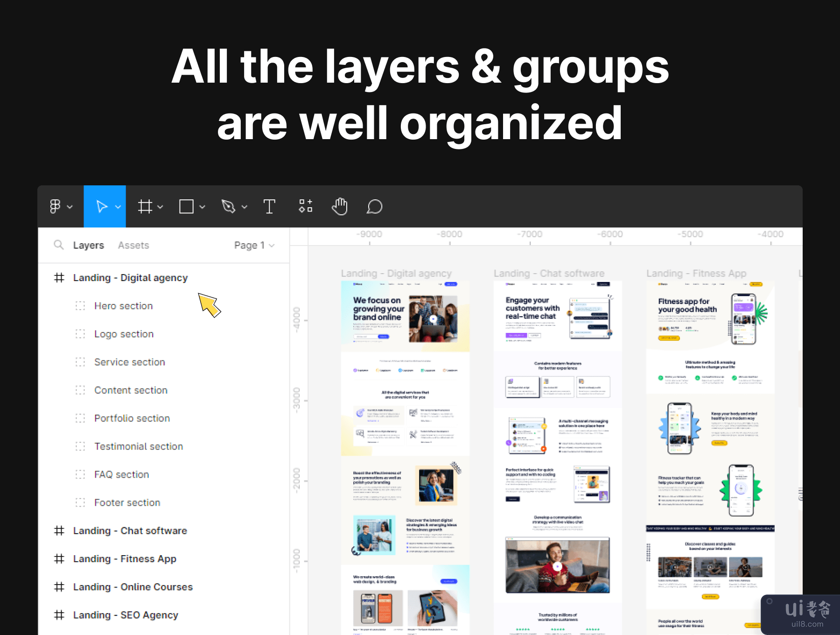840x635 pixels.
Task: Expand the Move tool dropdown chevron
Action: tap(118, 207)
